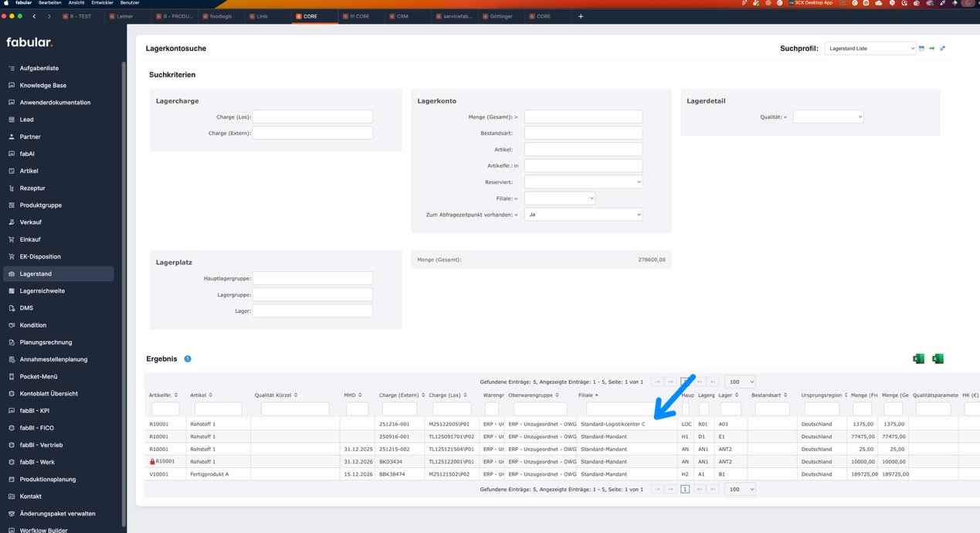Expand the Reserviert dropdown

point(583,182)
